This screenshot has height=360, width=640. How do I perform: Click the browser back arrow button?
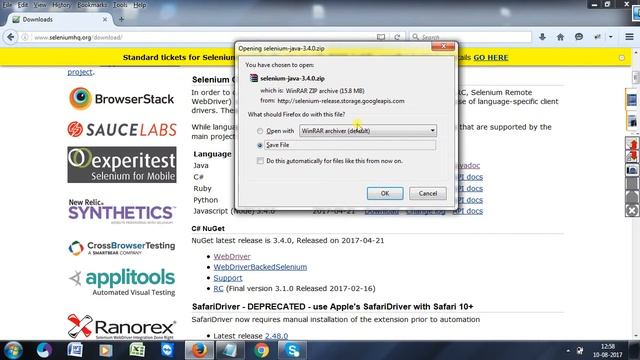(11, 37)
